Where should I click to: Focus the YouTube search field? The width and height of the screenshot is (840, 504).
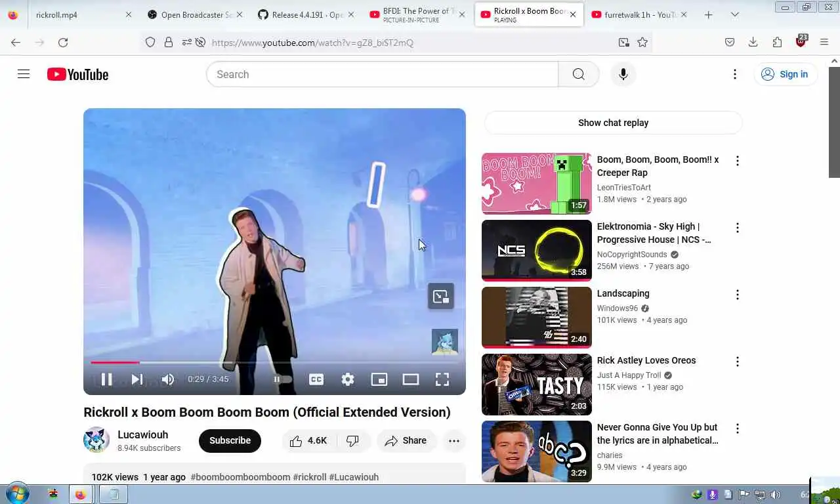pos(382,74)
